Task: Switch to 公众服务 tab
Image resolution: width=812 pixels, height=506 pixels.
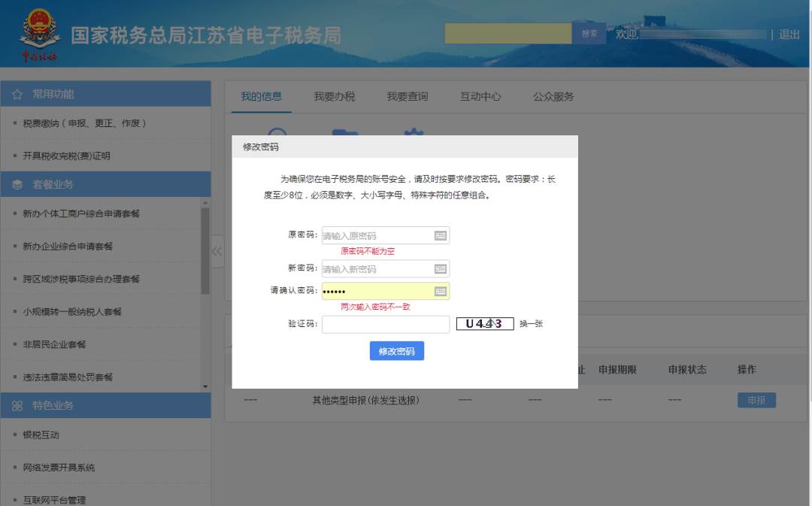Action: click(553, 97)
